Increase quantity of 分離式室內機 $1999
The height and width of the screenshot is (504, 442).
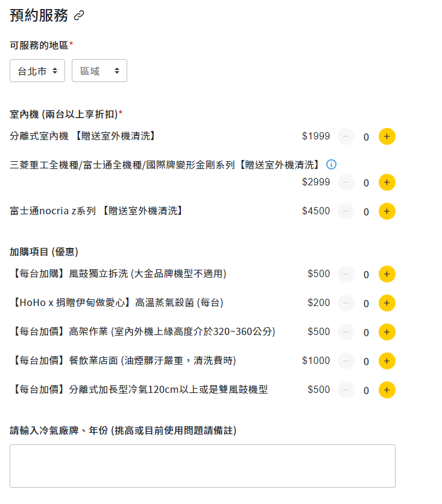387,136
